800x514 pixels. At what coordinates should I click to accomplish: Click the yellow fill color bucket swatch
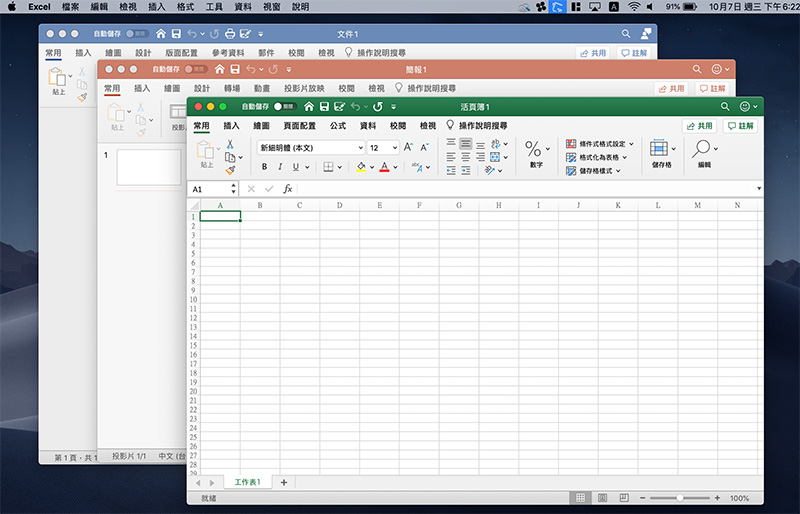tap(361, 167)
